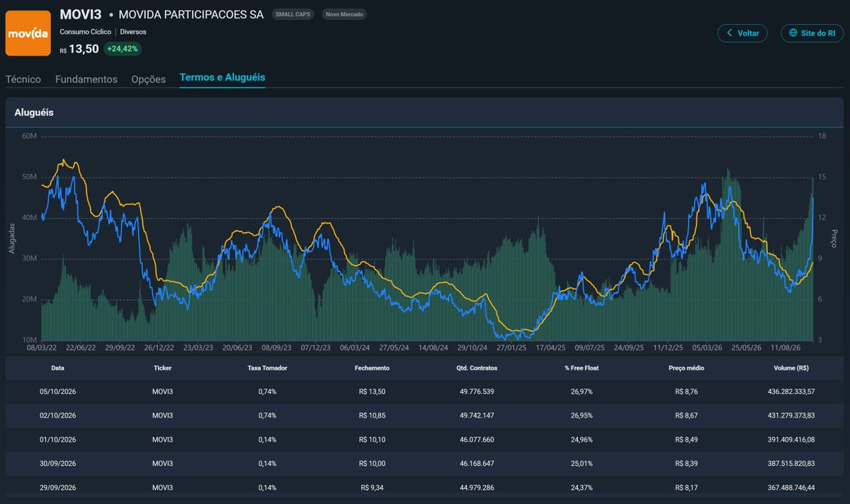Click the Taxa Tomador column header
This screenshot has height=504, width=850.
[267, 368]
